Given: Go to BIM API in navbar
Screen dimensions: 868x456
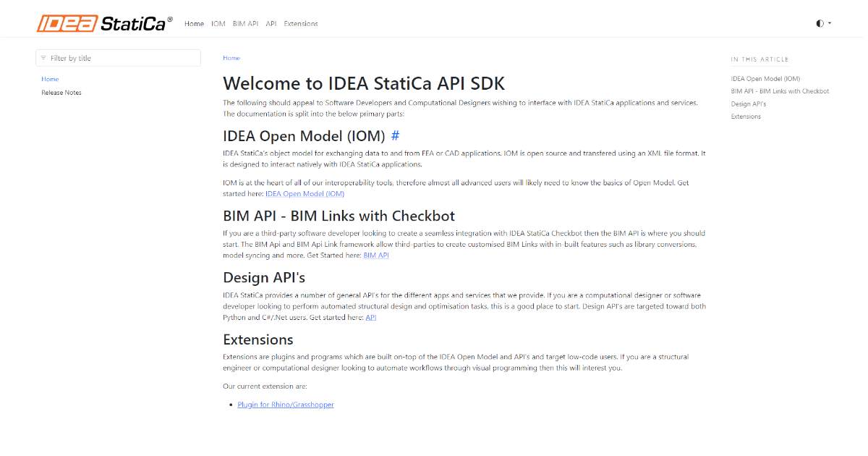Looking at the screenshot, I should point(245,24).
